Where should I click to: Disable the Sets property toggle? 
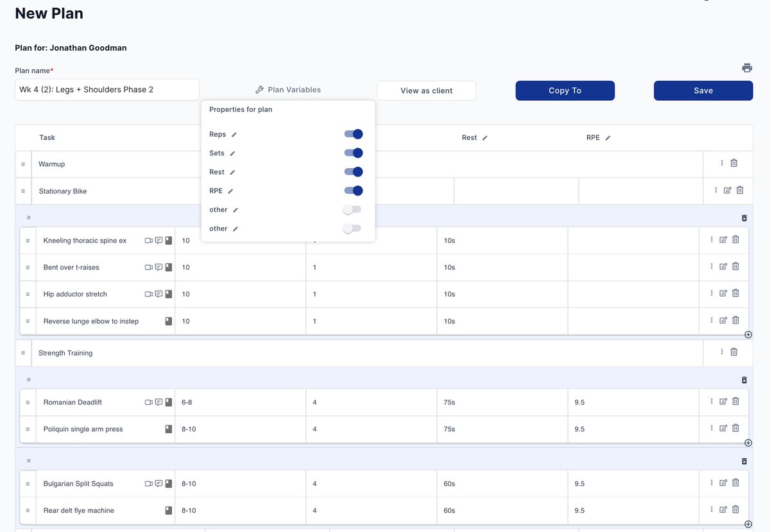(354, 153)
